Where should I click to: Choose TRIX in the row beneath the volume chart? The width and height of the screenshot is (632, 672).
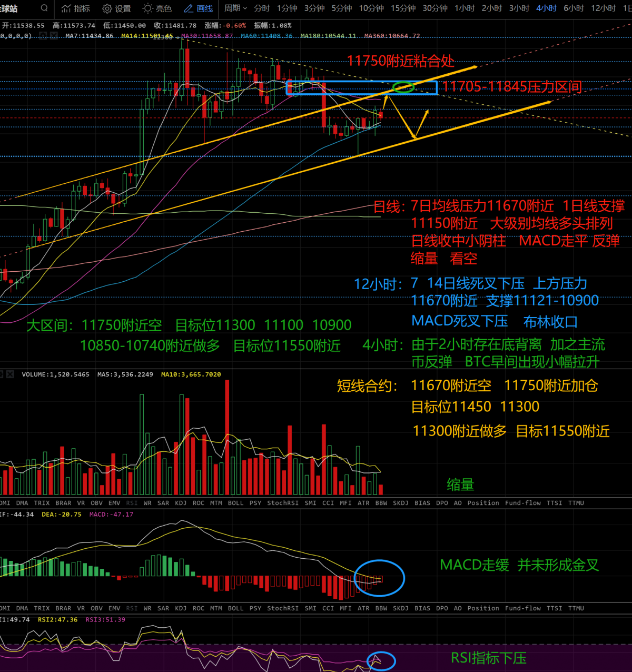(x=42, y=503)
